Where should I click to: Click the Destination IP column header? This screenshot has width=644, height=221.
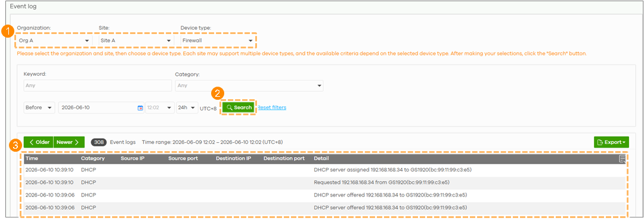click(x=233, y=158)
